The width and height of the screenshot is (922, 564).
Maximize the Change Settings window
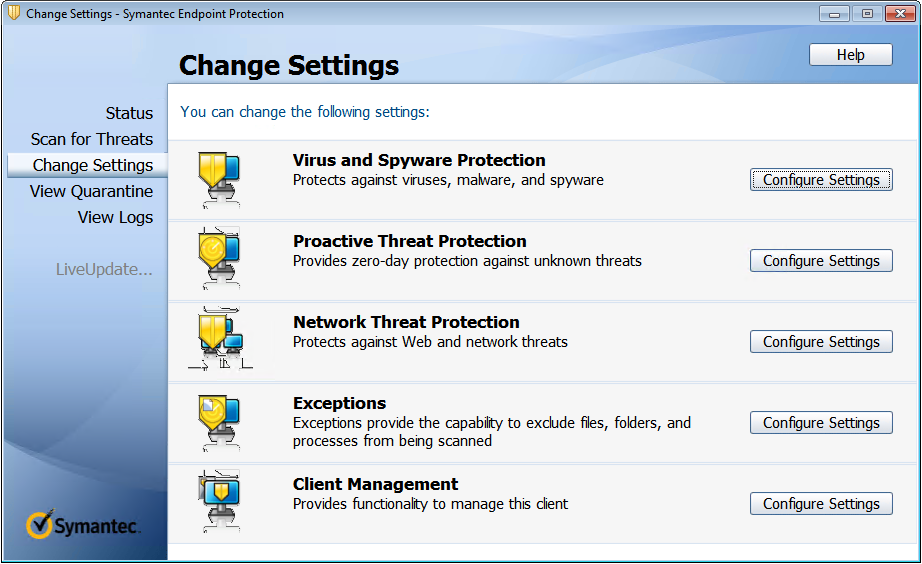(x=866, y=13)
